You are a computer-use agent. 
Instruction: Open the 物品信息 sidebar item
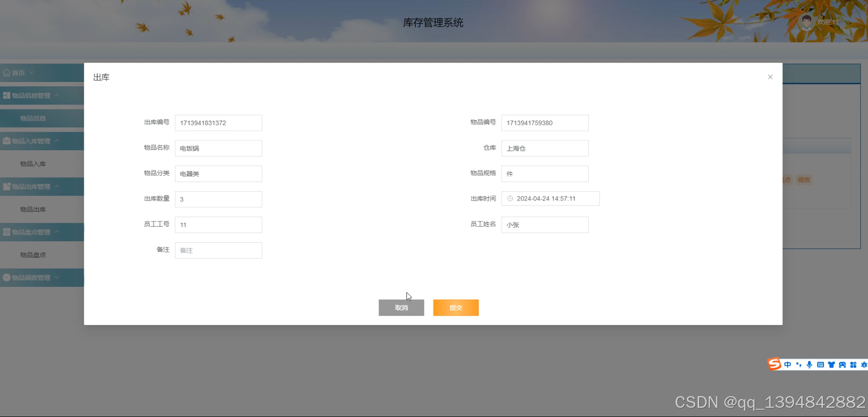42,118
